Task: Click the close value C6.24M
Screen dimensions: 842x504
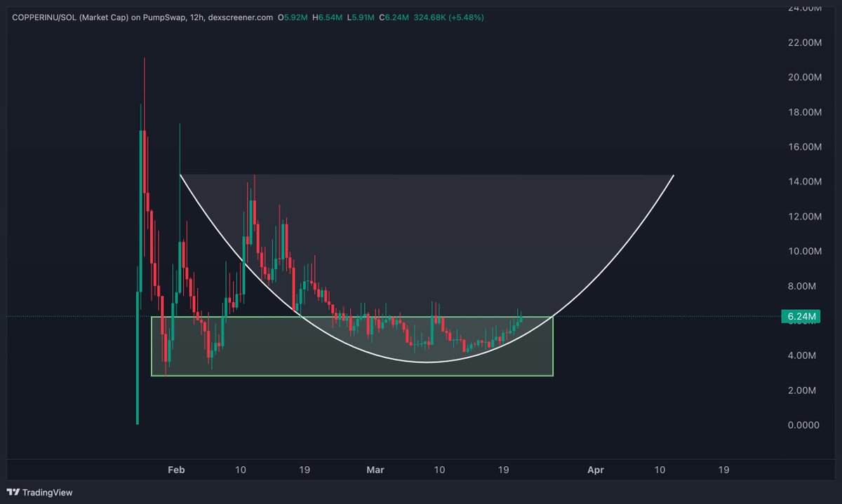Action: (x=394, y=17)
